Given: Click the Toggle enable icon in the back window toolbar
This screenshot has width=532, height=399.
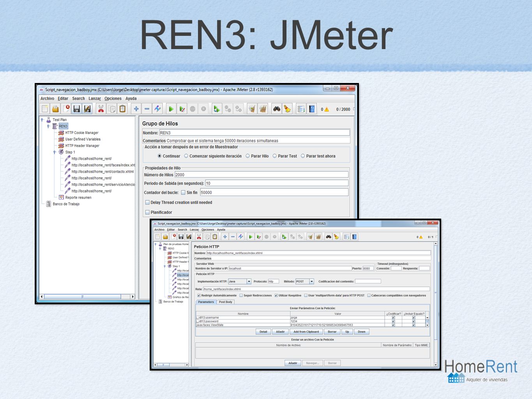Looking at the screenshot, I should coord(157,109).
